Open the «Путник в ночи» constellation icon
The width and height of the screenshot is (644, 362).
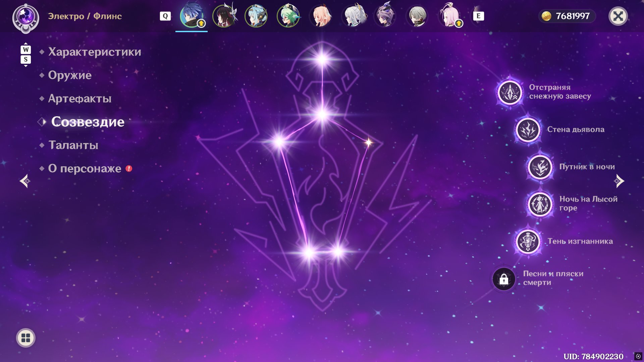click(x=540, y=167)
